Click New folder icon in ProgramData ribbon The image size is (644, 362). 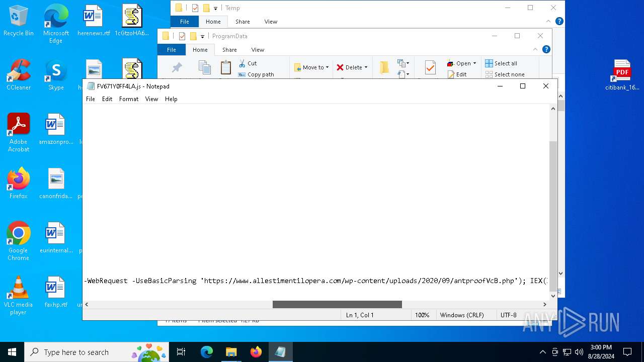(x=384, y=68)
